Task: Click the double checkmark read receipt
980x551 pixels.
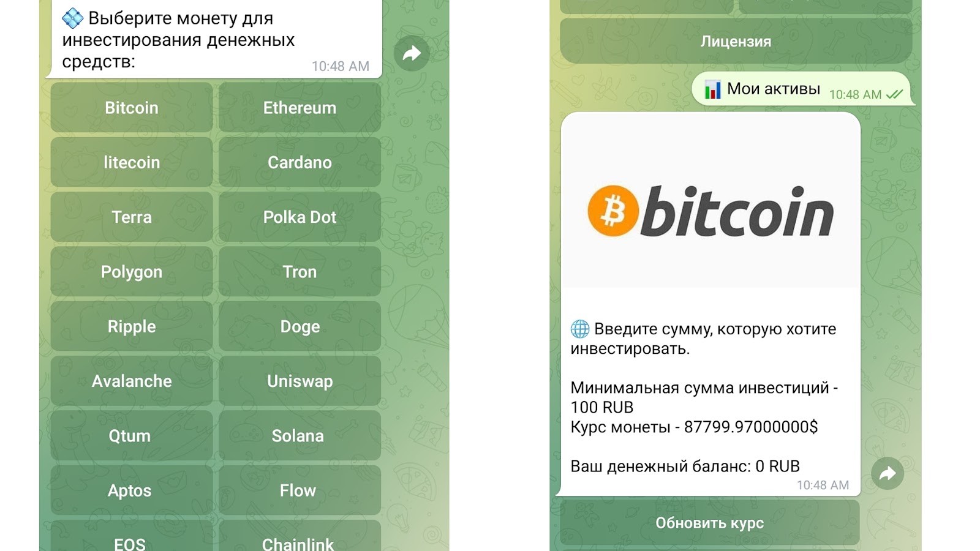Action: pos(894,94)
